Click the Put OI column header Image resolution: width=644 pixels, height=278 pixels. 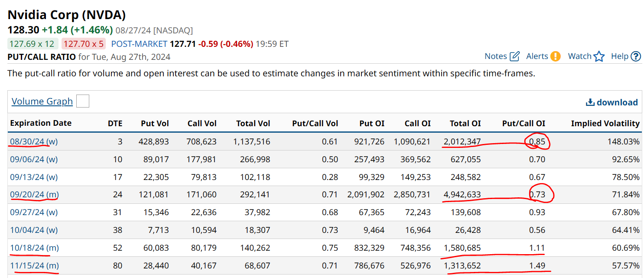(x=372, y=124)
